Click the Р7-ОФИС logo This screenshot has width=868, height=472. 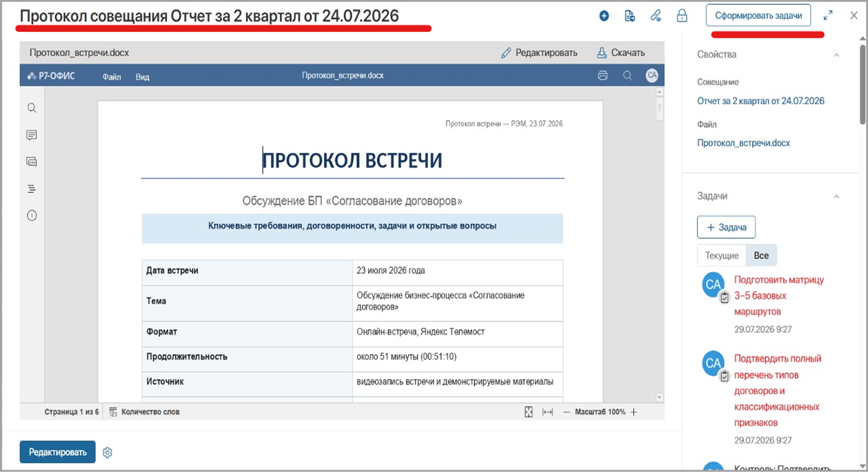coord(51,76)
